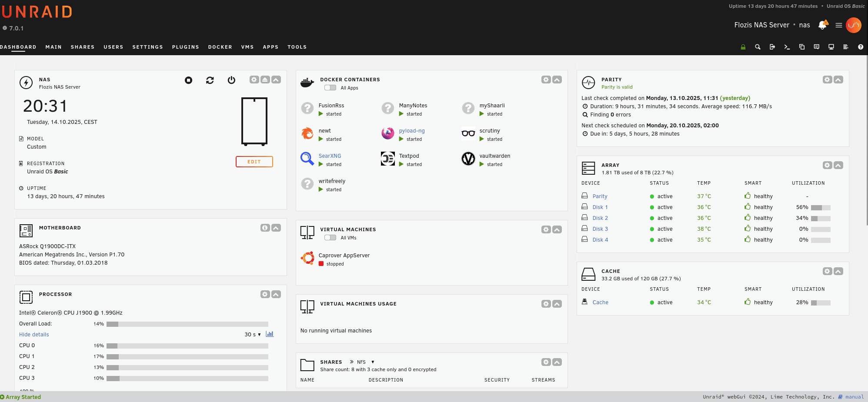868x402 pixels.
Task: Open the hamburger menu in the header
Action: 839,25
